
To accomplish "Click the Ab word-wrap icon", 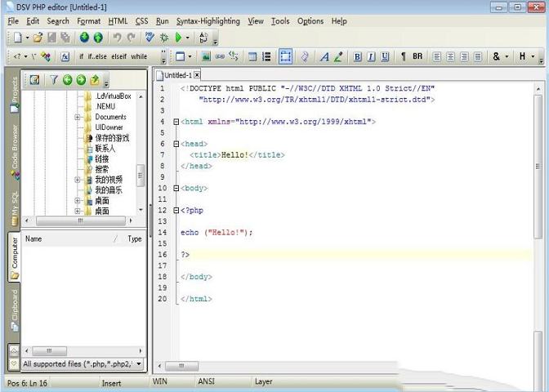I will coord(203,37).
